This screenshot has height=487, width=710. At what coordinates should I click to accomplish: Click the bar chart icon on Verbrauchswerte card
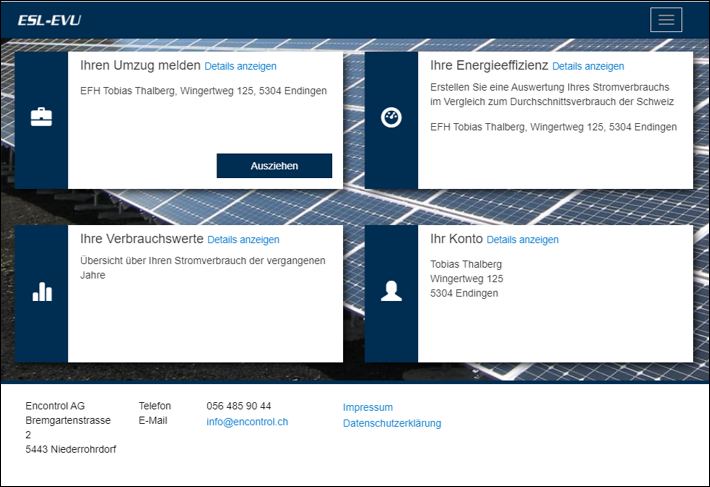coord(42,291)
